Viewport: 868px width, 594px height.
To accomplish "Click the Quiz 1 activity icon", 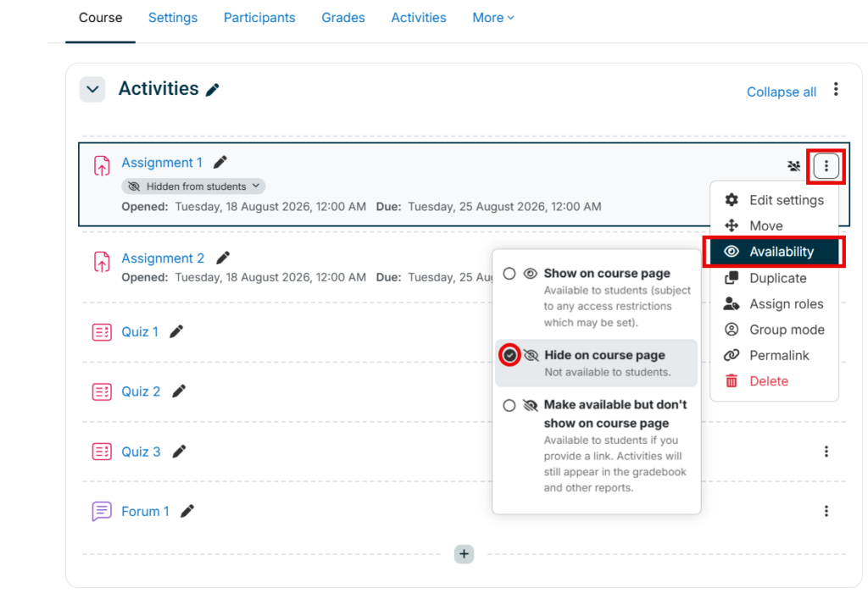I will [102, 332].
